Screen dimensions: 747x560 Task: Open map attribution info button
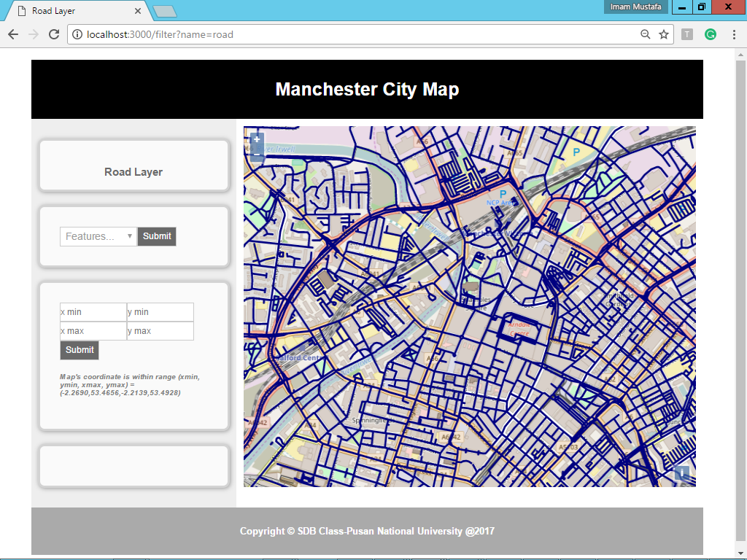coord(682,472)
